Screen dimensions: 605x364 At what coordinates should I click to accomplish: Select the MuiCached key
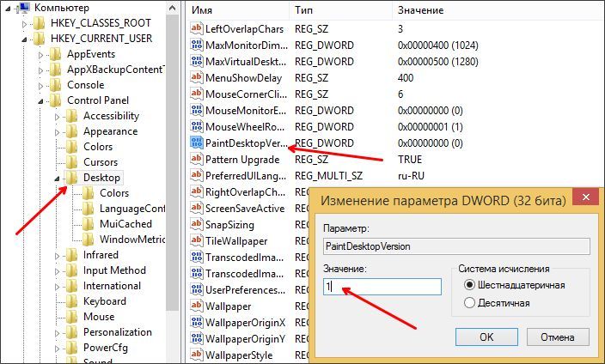(x=125, y=224)
